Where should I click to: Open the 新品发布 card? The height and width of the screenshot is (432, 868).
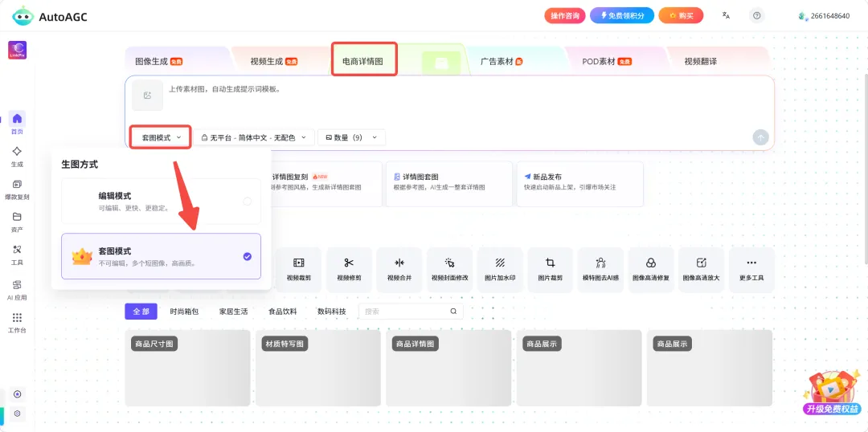tap(580, 184)
